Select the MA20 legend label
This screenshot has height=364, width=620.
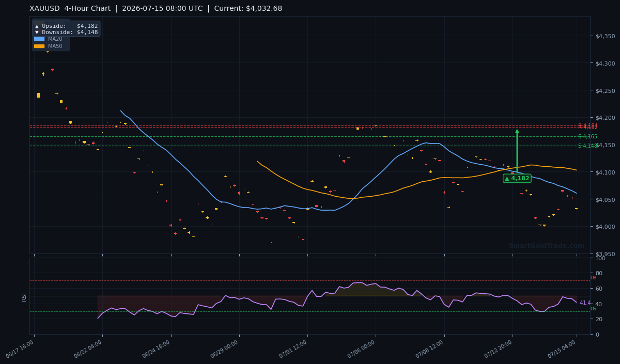click(x=55, y=39)
